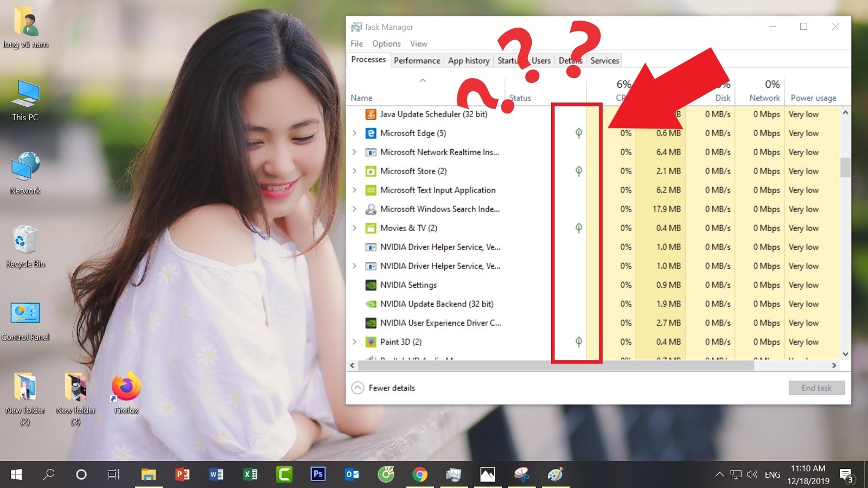Open Task View on taskbar
This screenshot has width=868, height=488.
113,474
